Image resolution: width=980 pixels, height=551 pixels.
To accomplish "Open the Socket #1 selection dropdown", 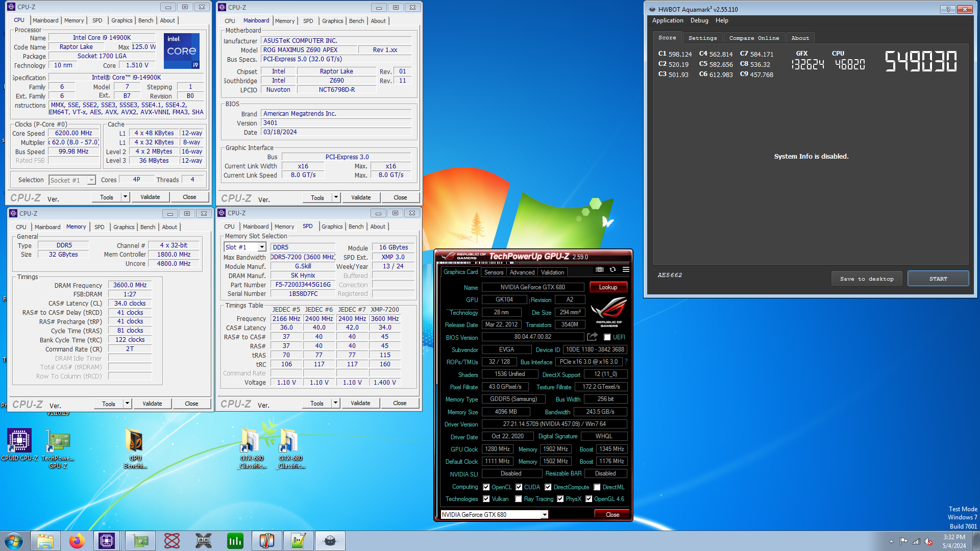I will click(x=91, y=180).
